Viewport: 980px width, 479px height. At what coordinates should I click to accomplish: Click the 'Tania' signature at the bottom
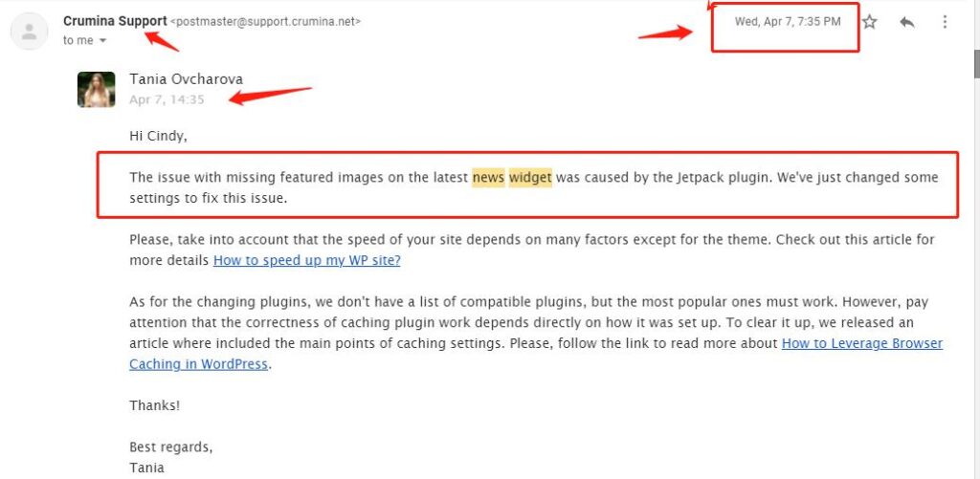pyautogui.click(x=146, y=468)
